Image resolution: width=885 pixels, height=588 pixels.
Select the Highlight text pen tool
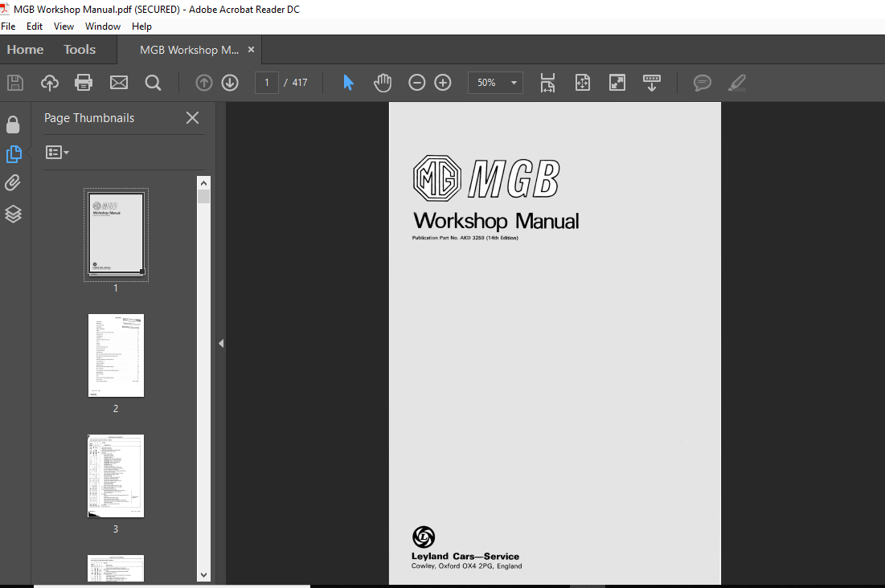point(736,83)
